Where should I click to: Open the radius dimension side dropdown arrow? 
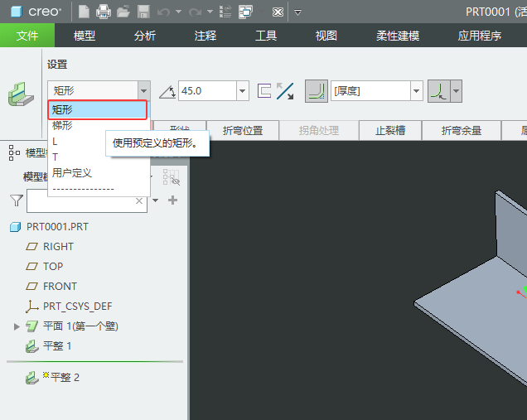tap(456, 91)
